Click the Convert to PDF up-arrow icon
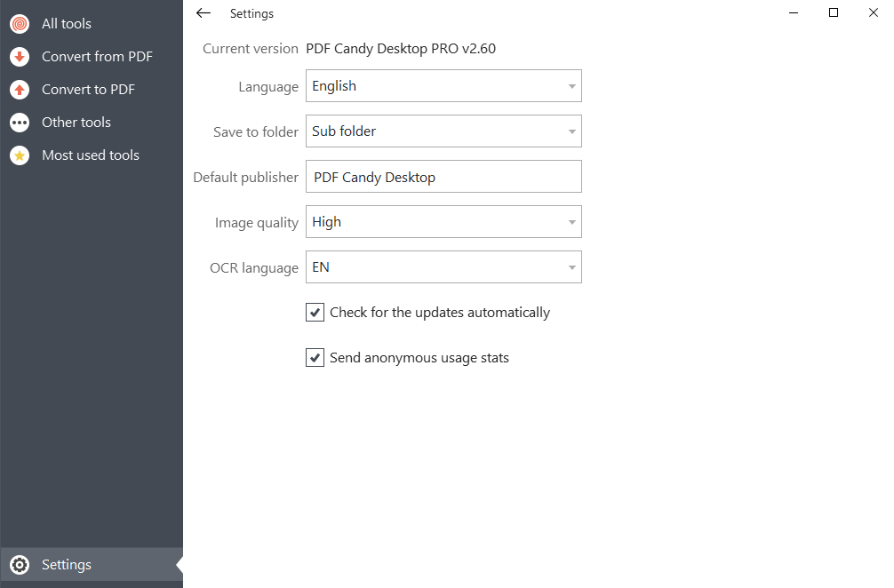Screen dimensions: 894x588 20,90
